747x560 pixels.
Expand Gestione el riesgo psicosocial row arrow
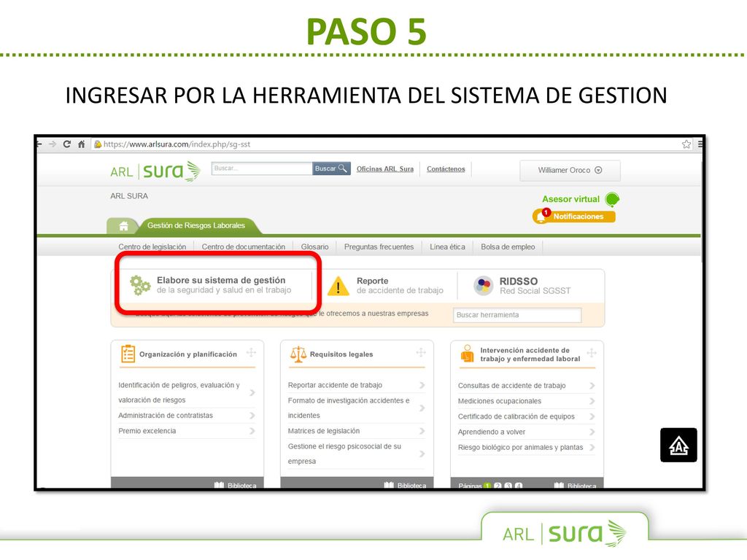click(422, 454)
